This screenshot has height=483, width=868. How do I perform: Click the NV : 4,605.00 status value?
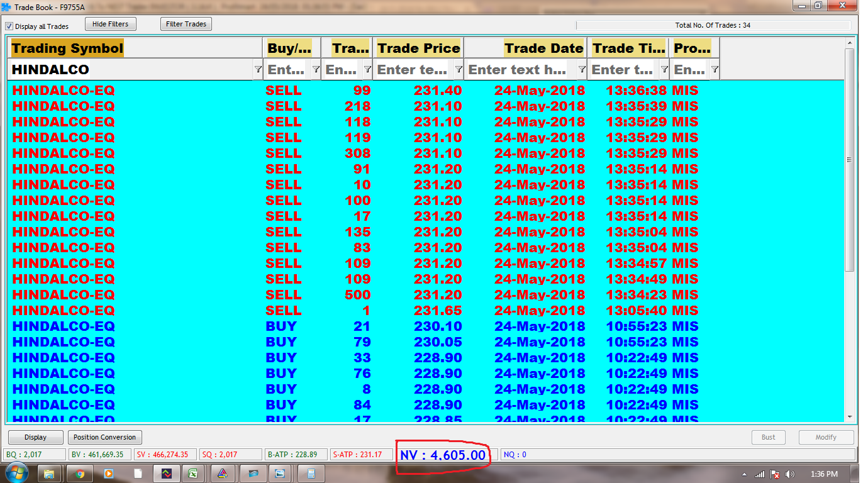point(443,455)
